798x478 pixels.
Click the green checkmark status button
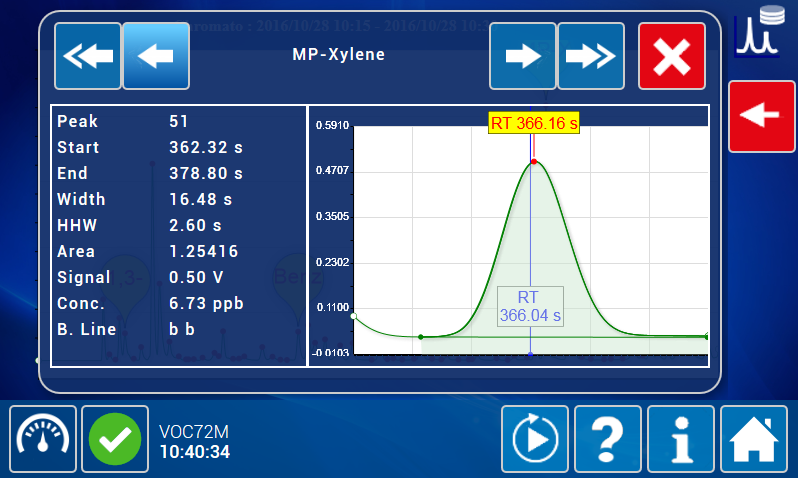tap(115, 439)
